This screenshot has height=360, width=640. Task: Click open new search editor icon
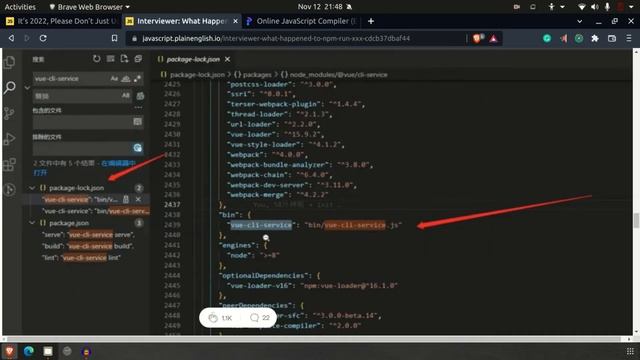[x=124, y=59]
